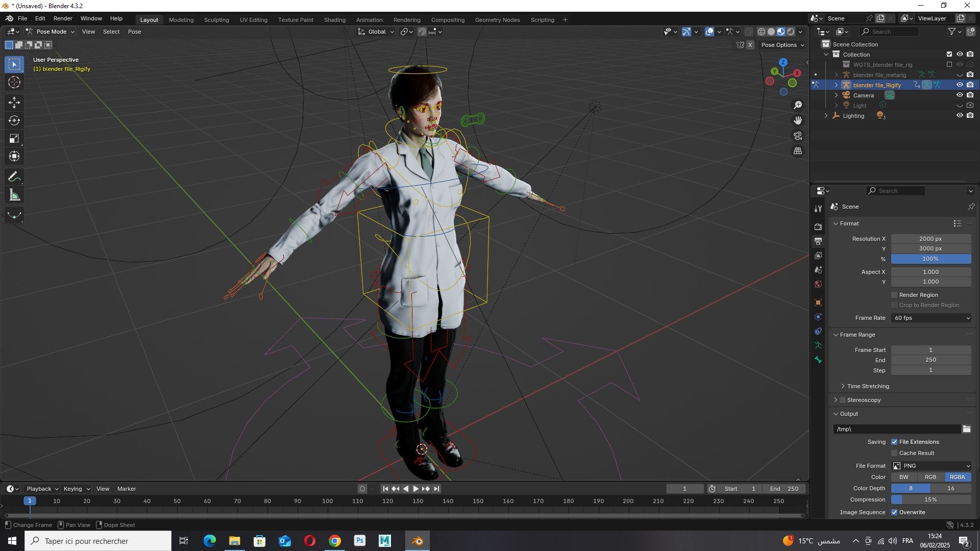Switch to the Sculpting workspace tab
Image resolution: width=980 pixels, height=551 pixels.
[x=216, y=20]
